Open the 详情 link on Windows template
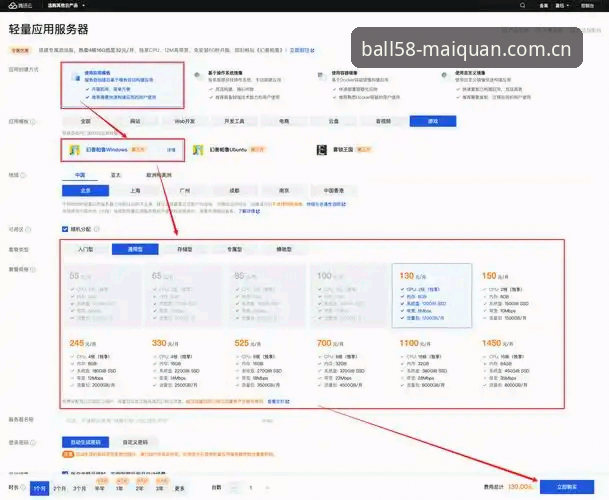Screen dimensions: 609x500 click(171, 150)
